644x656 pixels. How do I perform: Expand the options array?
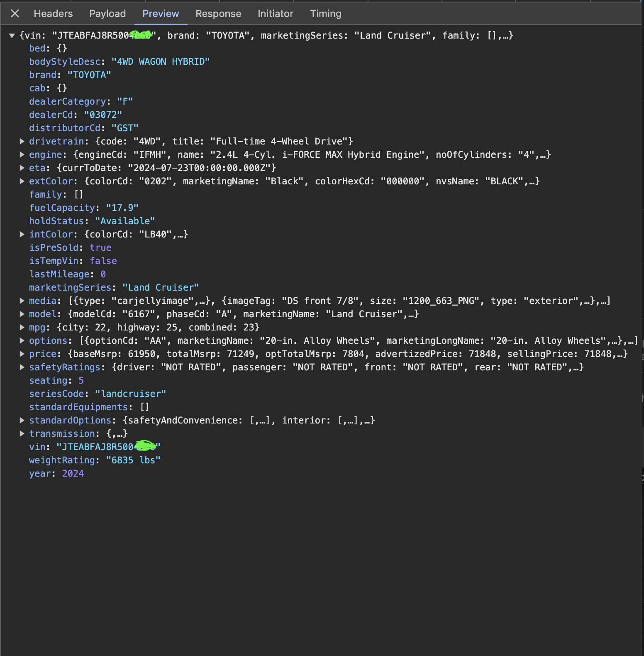[x=22, y=340]
